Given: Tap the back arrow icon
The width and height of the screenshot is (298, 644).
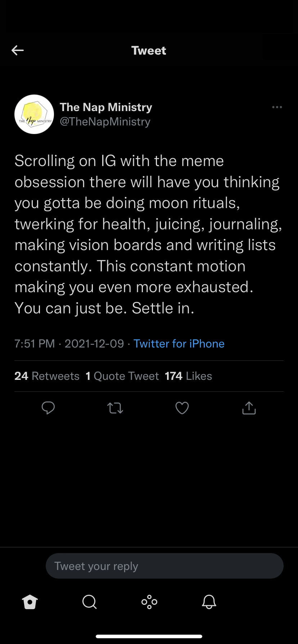Looking at the screenshot, I should pyautogui.click(x=18, y=50).
